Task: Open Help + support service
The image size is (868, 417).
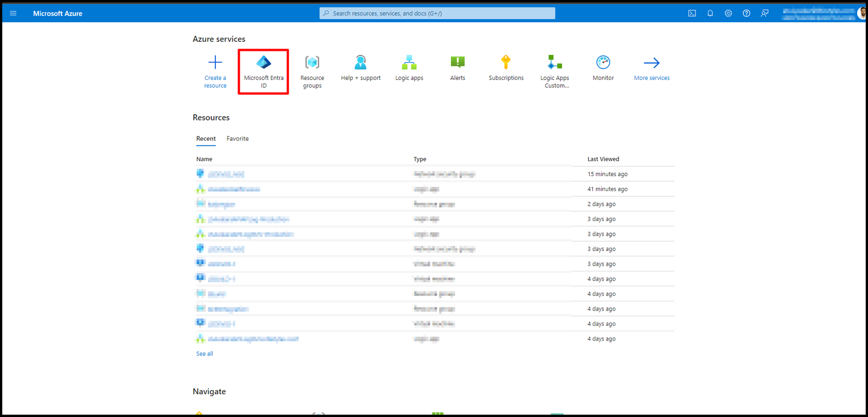Action: (361, 68)
